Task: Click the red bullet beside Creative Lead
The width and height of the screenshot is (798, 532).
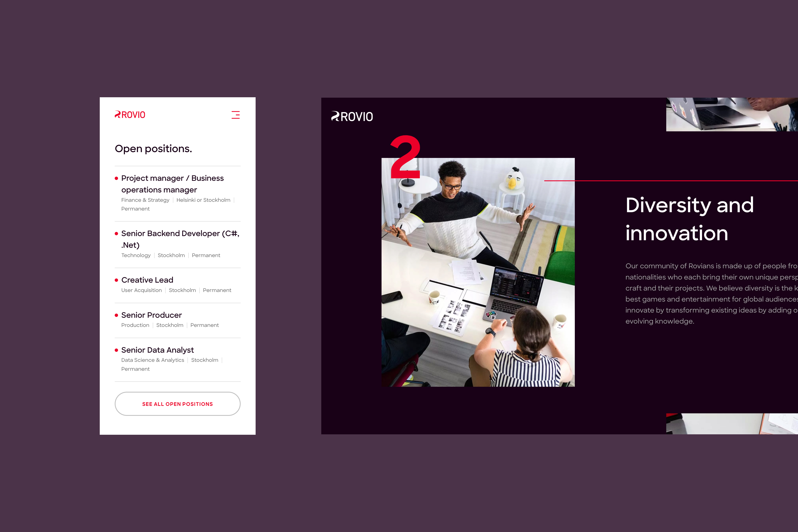Action: point(116,280)
